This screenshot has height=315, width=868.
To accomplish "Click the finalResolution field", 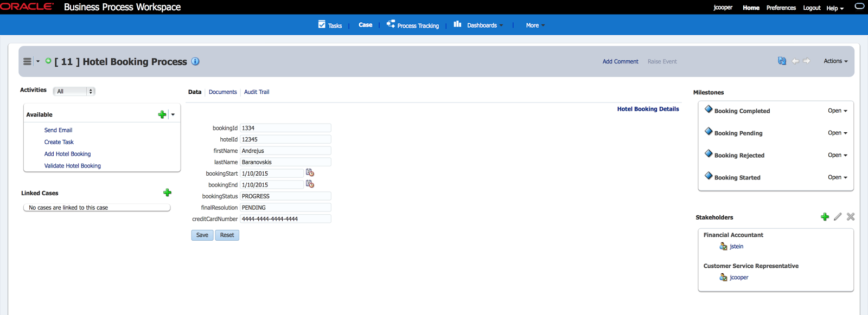I will click(x=285, y=208).
